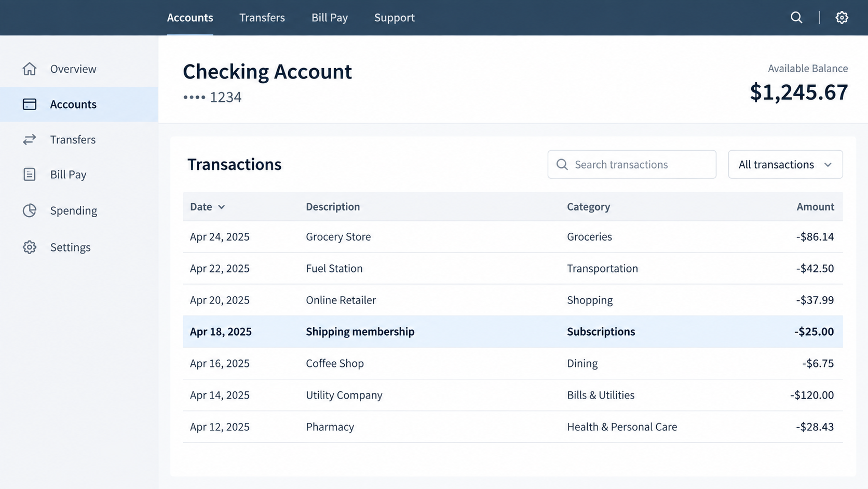Click the Description column header
The height and width of the screenshot is (489, 868).
click(x=333, y=207)
